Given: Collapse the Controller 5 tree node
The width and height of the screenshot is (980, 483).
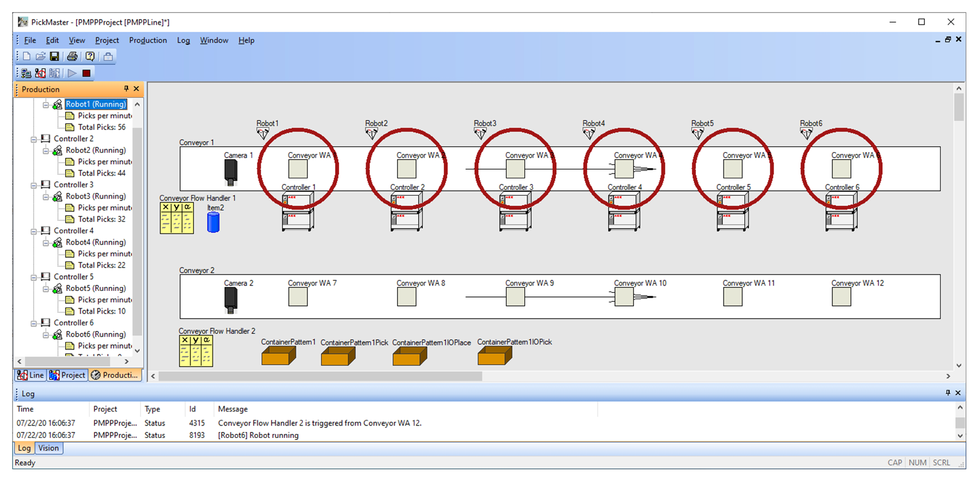Looking at the screenshot, I should 34,277.
